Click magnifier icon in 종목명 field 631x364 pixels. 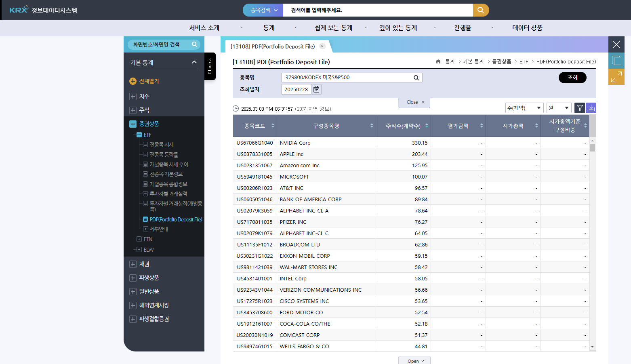click(x=416, y=78)
